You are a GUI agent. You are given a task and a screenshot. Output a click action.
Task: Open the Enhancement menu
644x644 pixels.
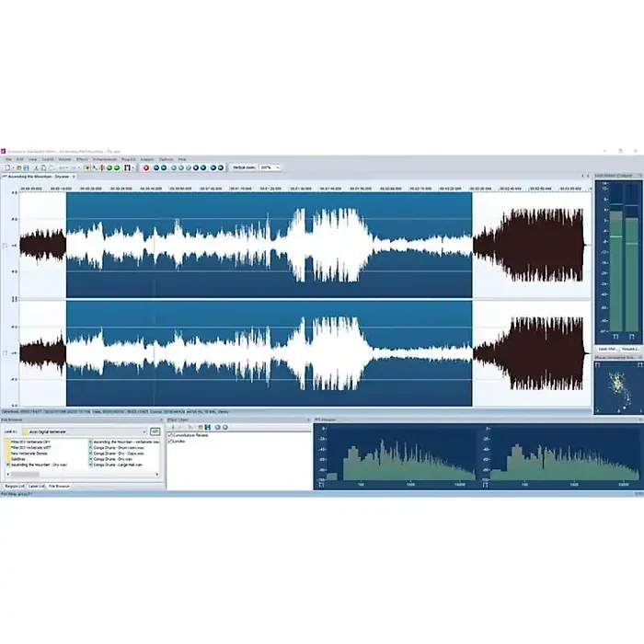coord(105,159)
